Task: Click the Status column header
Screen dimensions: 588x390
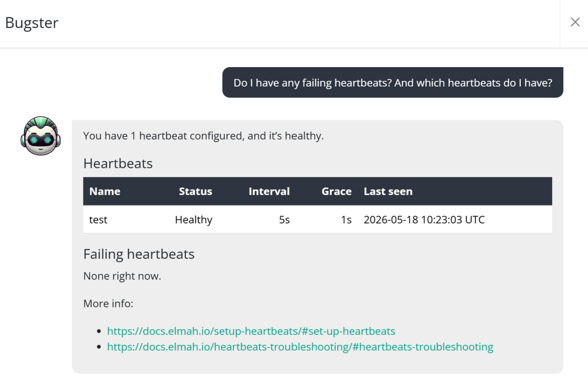Action: 195,191
